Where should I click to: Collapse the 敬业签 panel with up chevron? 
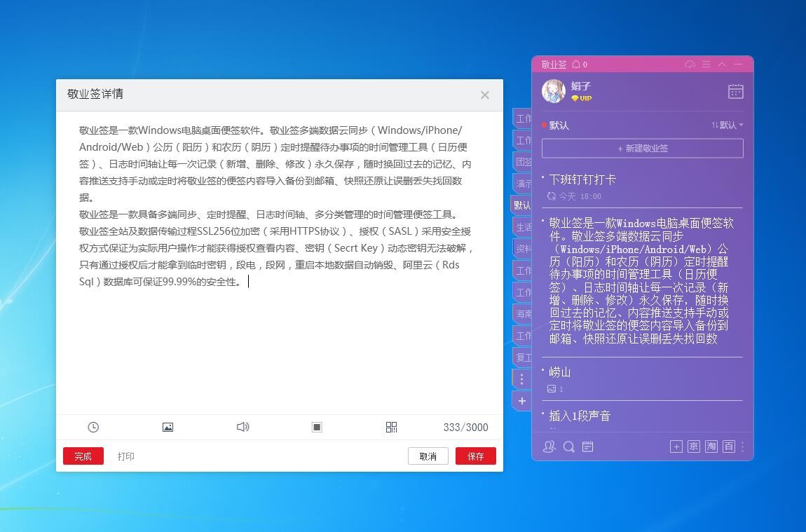pos(722,64)
